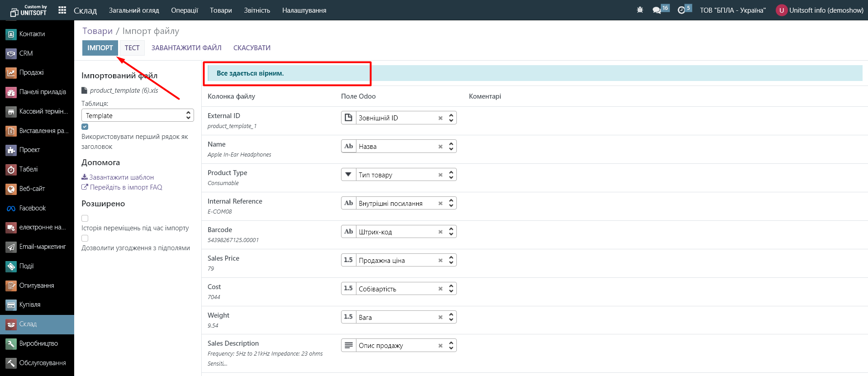
Task: Enable 'Історія переміщень під час імпорту' checkbox
Action: click(x=85, y=218)
